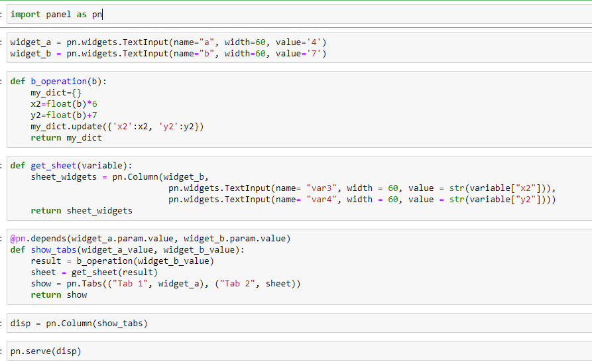Click the line 'widget_b = pn.widgets.TextInput(name="b"'
Viewport: 592px width, 364px height.
tap(168, 54)
